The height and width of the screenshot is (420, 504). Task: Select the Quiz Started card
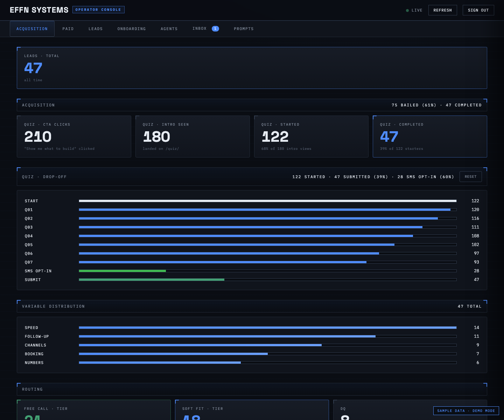click(311, 136)
